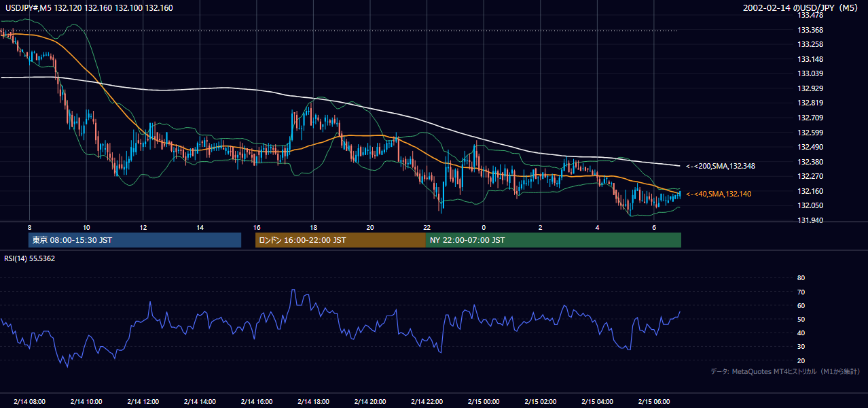Screen dimensions: 868x408
Task: Click price scale value 132.709
Action: [810, 118]
